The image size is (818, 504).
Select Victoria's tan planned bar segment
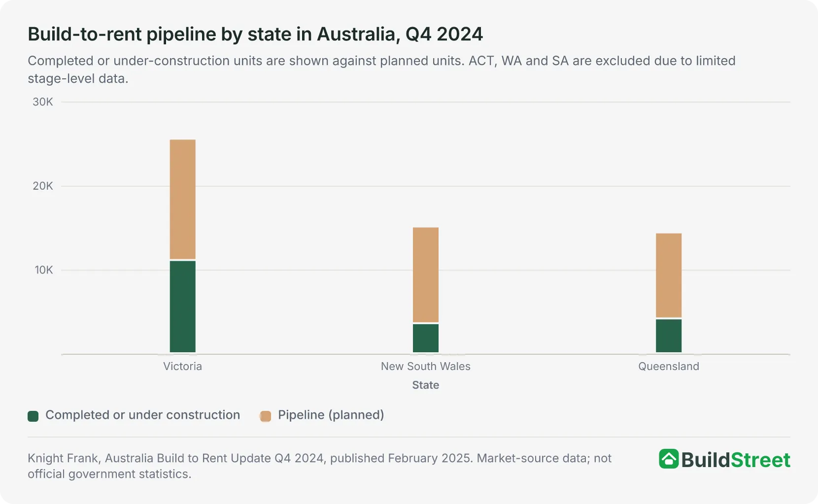(183, 200)
